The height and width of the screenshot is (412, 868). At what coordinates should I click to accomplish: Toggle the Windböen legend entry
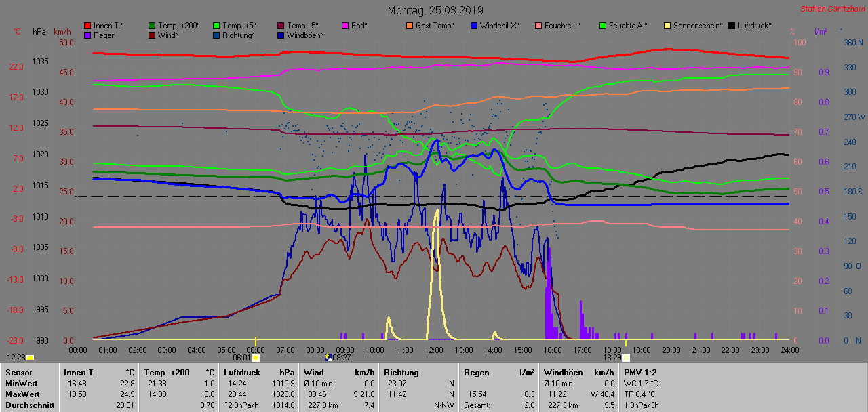(x=304, y=35)
